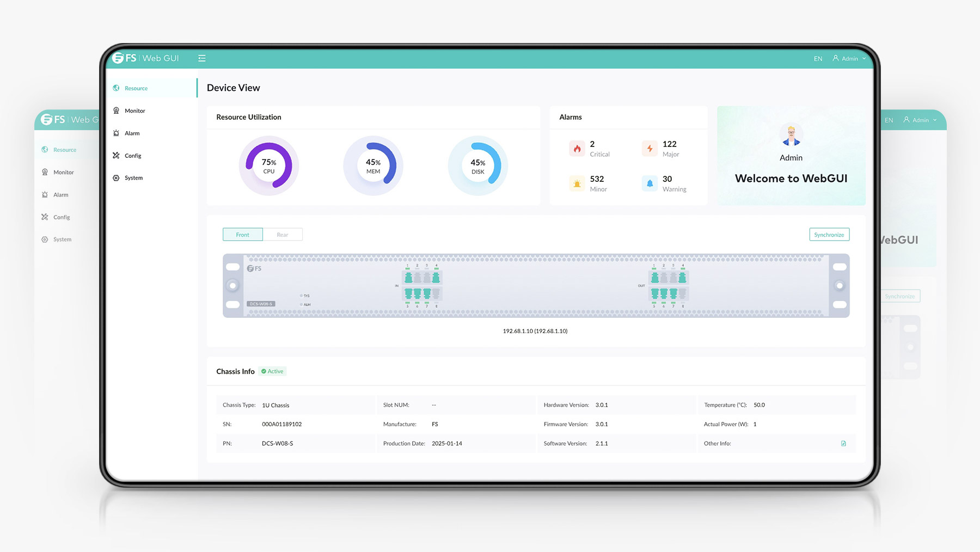Click the Synchronize button
980x552 pixels.
(x=829, y=235)
